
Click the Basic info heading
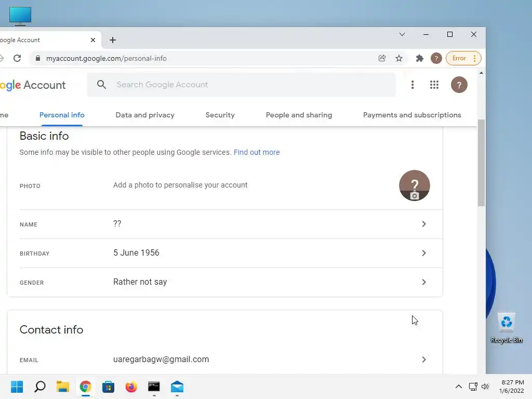pyautogui.click(x=44, y=136)
